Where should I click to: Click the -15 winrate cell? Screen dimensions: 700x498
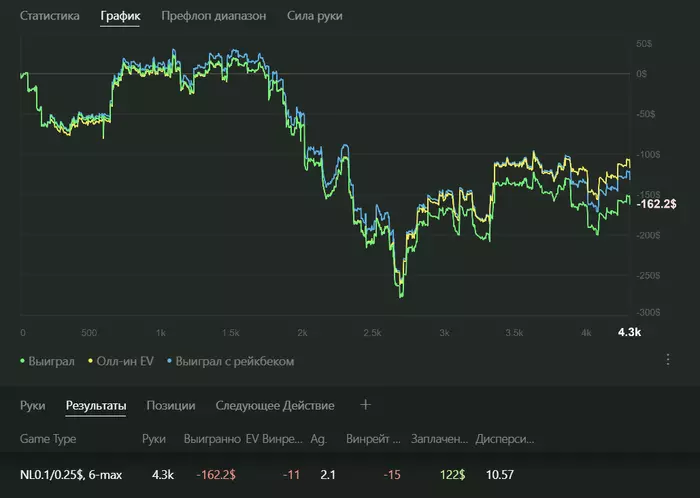pos(392,474)
